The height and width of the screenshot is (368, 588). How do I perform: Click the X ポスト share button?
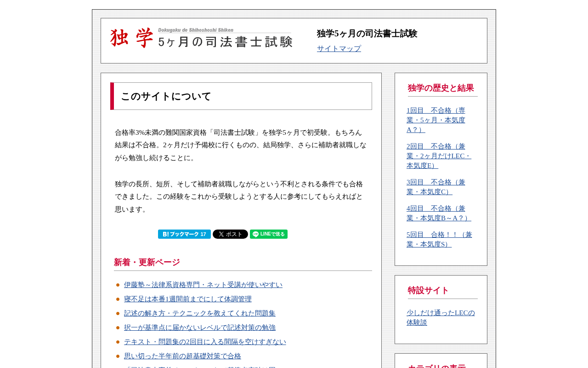(230, 234)
